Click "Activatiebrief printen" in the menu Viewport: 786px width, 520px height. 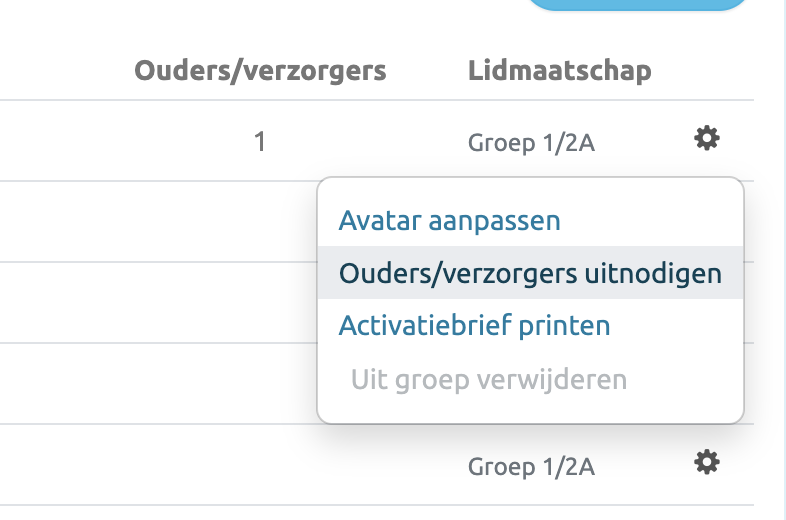coord(474,326)
